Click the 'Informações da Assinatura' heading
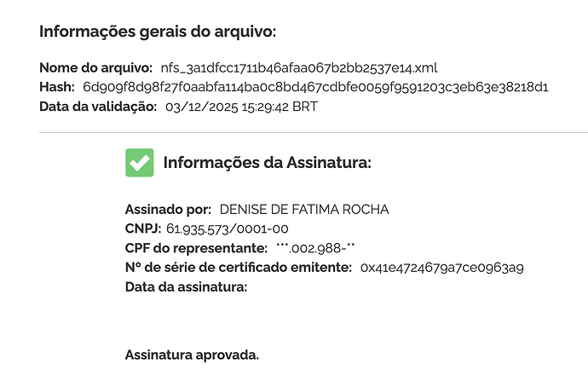This screenshot has height=382, width=588. (268, 162)
